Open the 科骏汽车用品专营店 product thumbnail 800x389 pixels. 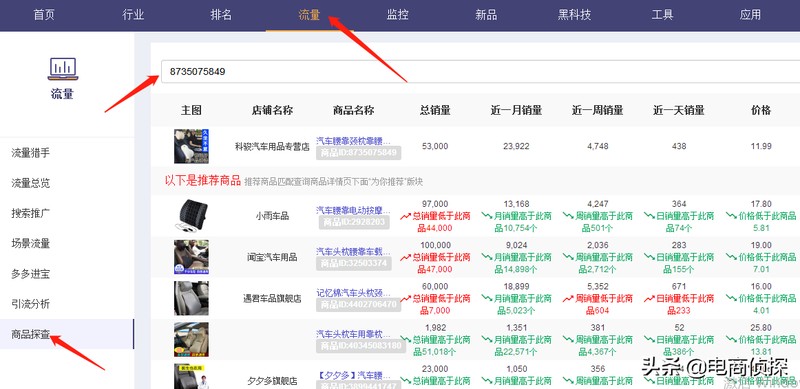point(191,146)
